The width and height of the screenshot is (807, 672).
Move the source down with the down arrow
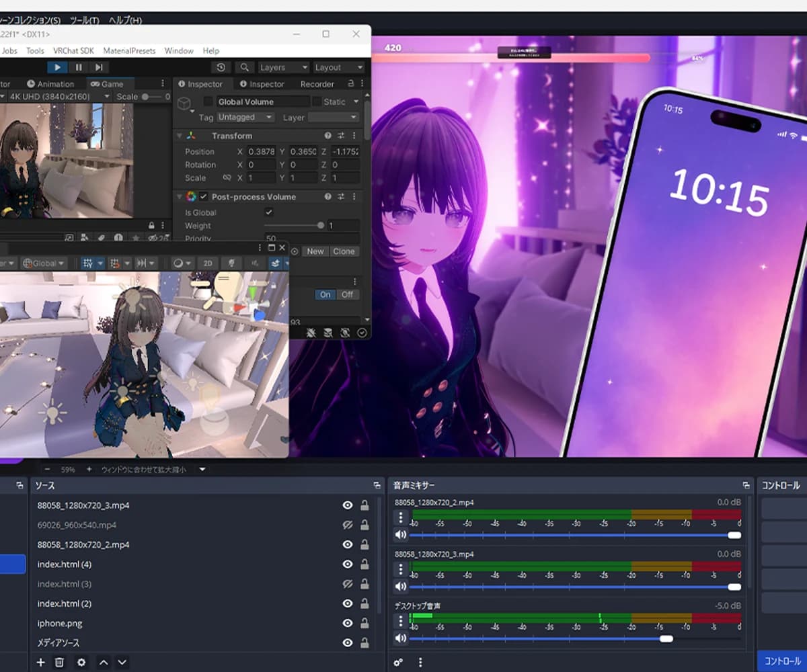click(122, 663)
